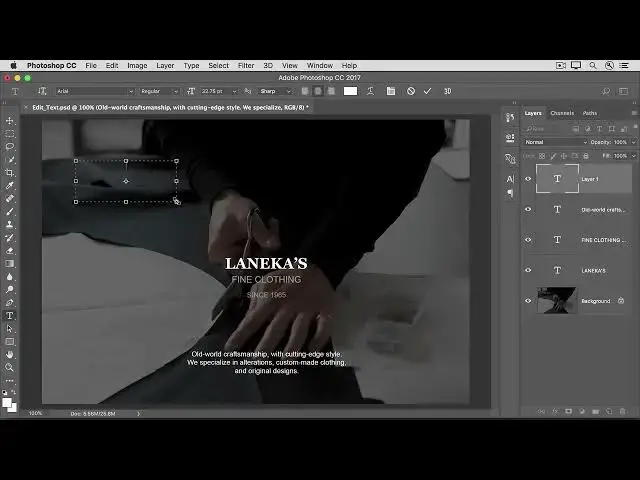Switch to the Paths tab
Screen dimensions: 640x480
click(x=590, y=113)
